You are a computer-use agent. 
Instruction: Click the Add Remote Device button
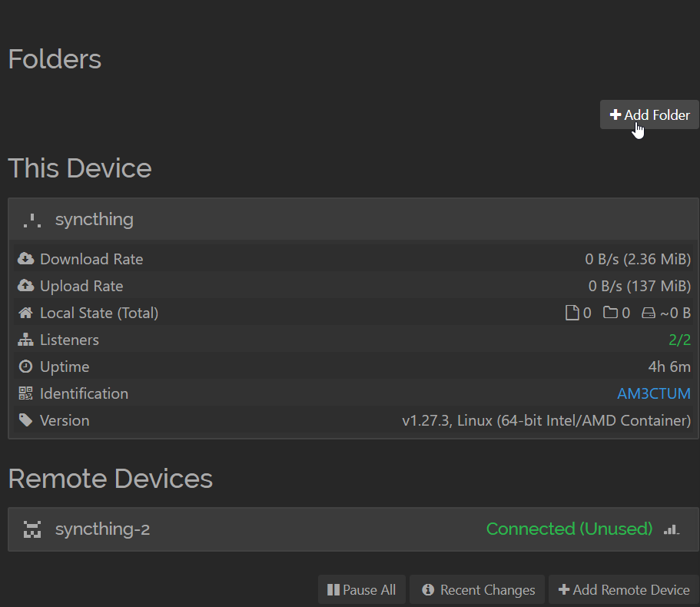pos(623,589)
